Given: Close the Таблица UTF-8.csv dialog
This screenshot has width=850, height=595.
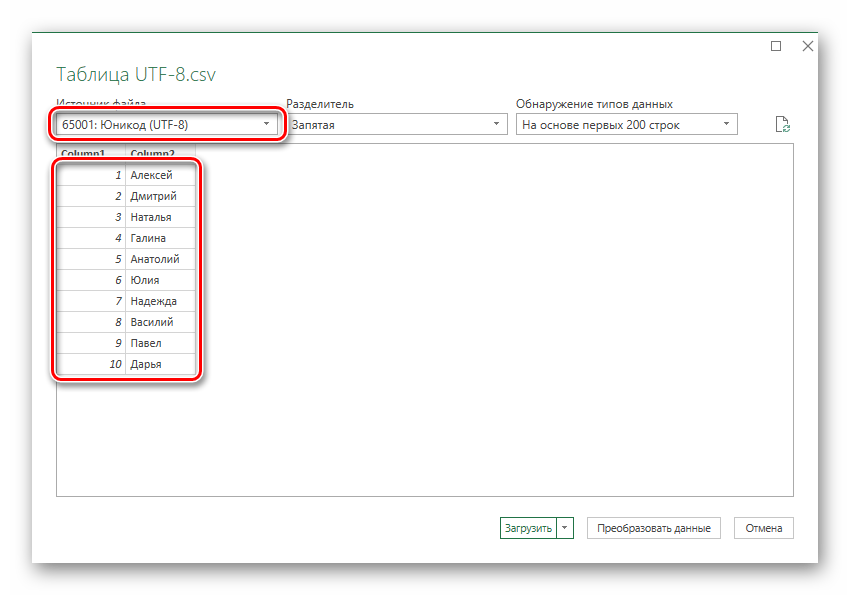Looking at the screenshot, I should [x=807, y=46].
